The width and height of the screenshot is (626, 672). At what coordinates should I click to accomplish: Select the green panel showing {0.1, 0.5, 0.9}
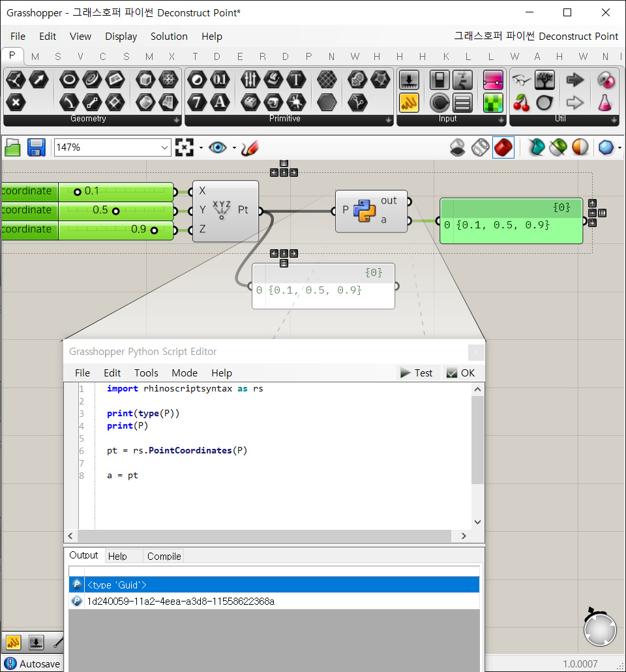coord(511,221)
